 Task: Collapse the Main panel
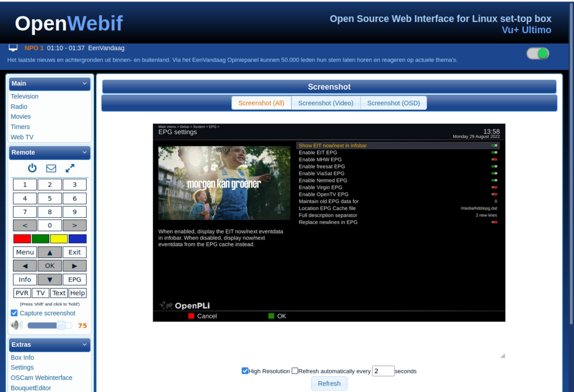tap(84, 83)
